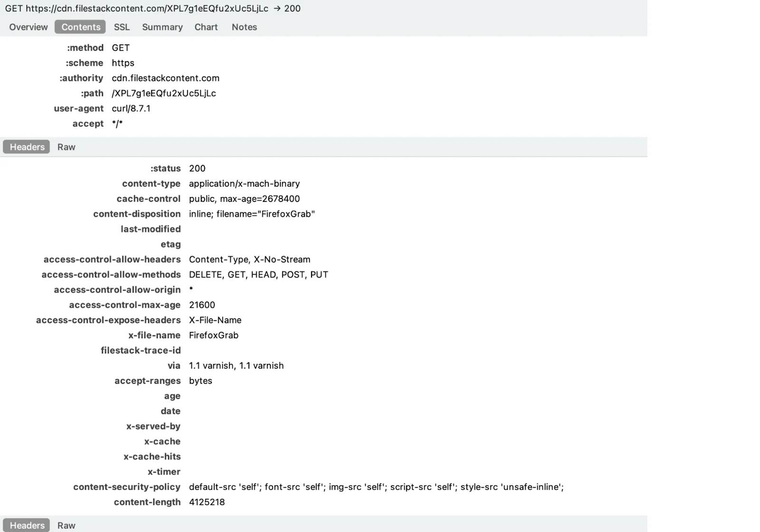Image resolution: width=760 pixels, height=532 pixels.
Task: Open the SSL tab
Action: click(x=122, y=27)
